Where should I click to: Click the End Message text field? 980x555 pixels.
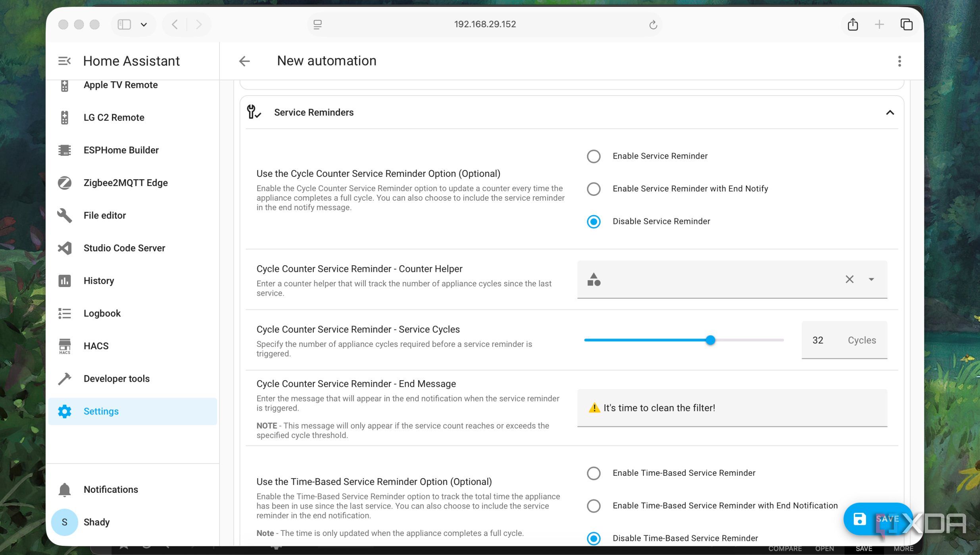(x=732, y=408)
